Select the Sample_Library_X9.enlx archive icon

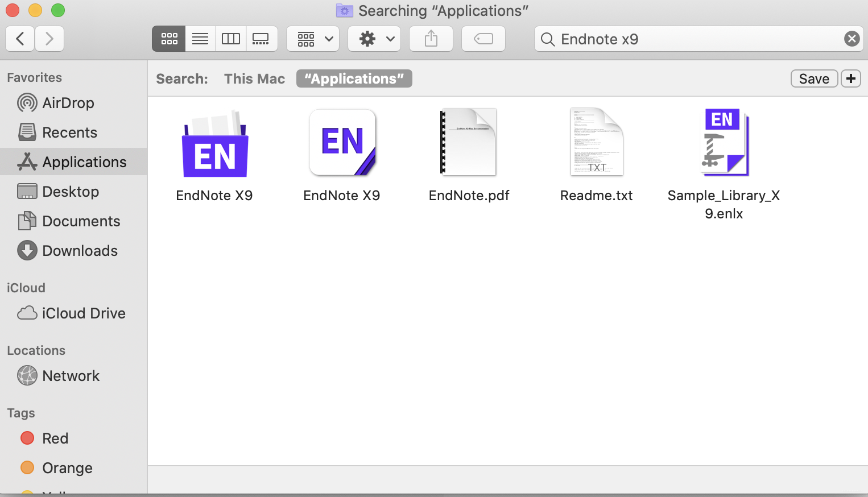(x=724, y=142)
